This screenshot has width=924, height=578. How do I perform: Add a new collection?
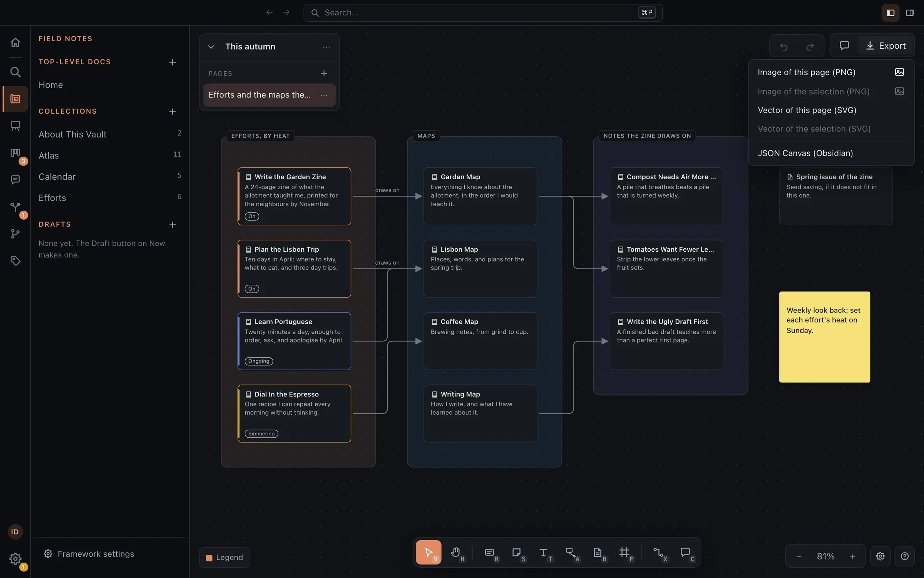172,111
